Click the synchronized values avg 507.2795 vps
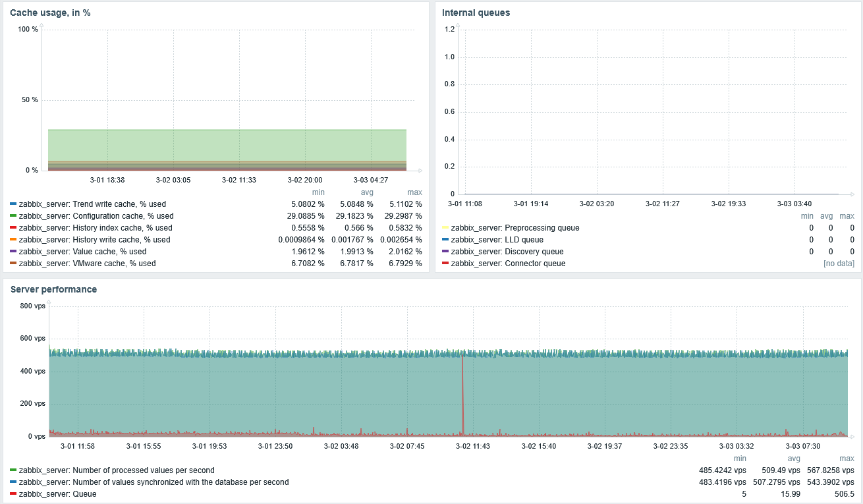The width and height of the screenshot is (863, 504). (775, 482)
